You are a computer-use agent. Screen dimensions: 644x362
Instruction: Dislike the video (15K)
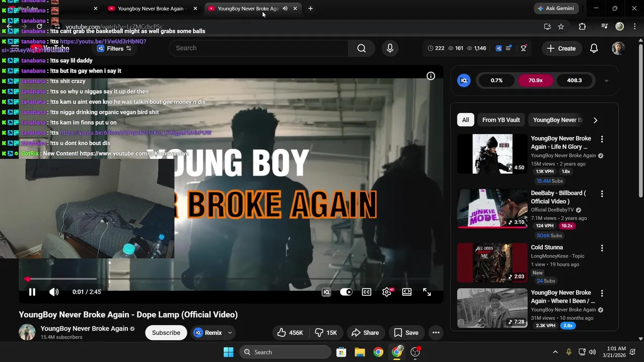coord(326,332)
